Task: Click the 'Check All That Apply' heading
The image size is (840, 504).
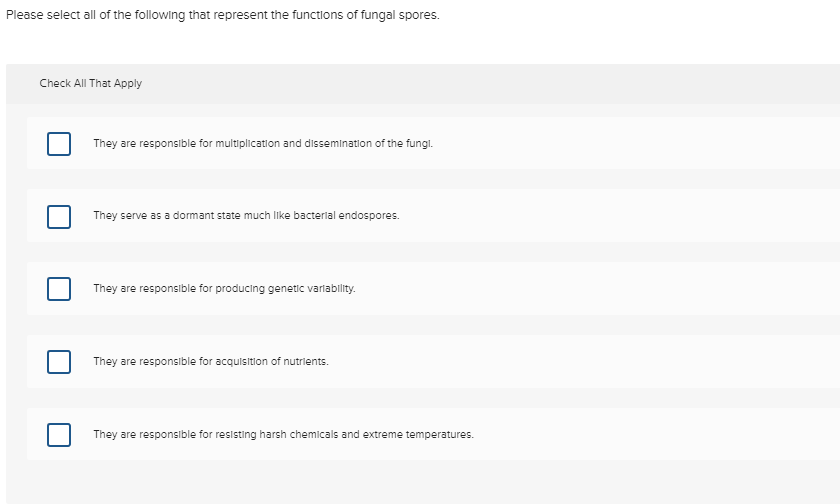Action: click(x=91, y=83)
